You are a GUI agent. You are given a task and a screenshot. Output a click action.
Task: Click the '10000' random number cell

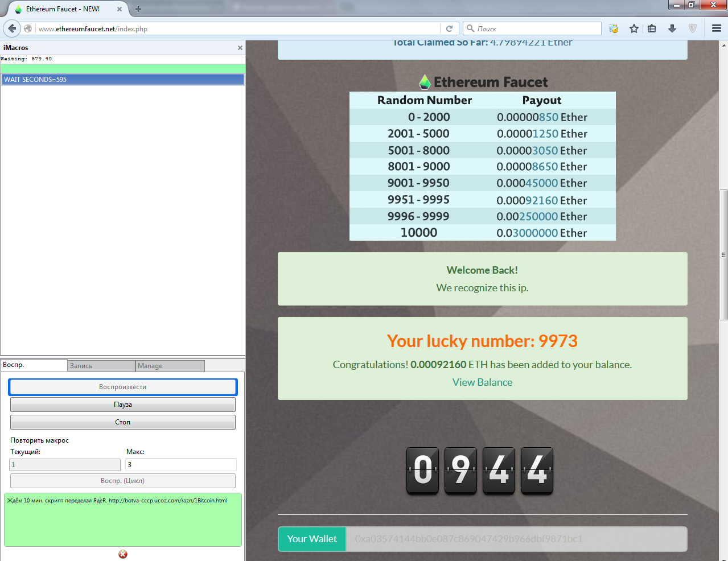point(419,233)
